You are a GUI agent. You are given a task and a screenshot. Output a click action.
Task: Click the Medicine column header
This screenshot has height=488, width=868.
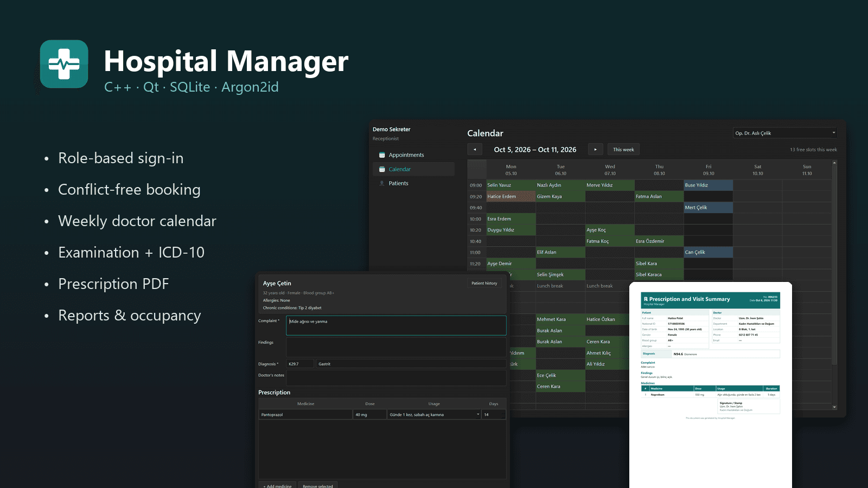coord(305,404)
